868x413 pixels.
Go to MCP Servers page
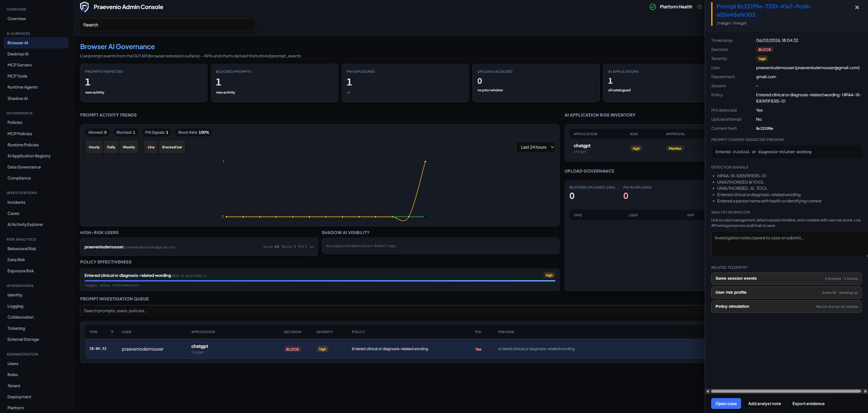coord(19,65)
